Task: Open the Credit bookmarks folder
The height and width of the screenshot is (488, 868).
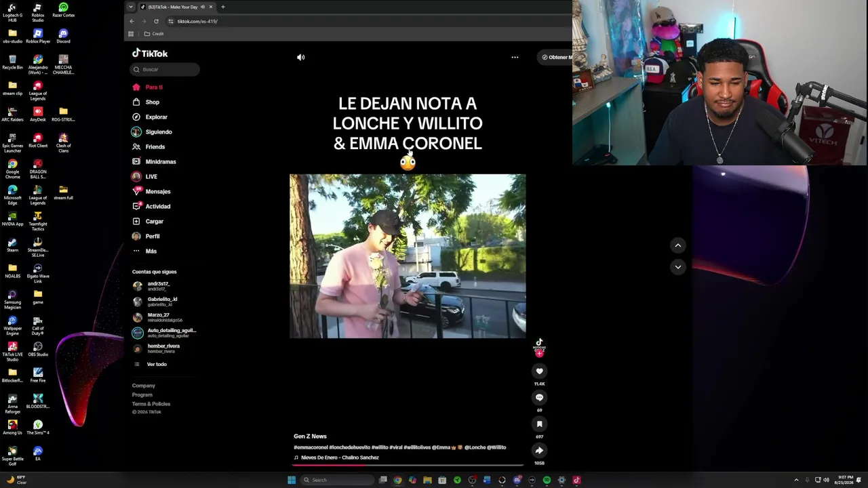Action: click(154, 34)
